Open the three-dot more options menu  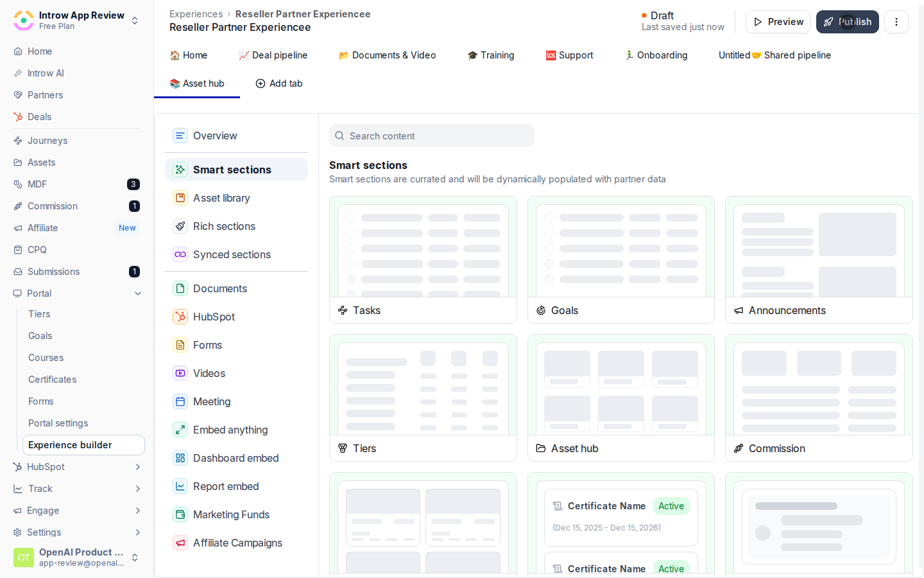click(896, 22)
